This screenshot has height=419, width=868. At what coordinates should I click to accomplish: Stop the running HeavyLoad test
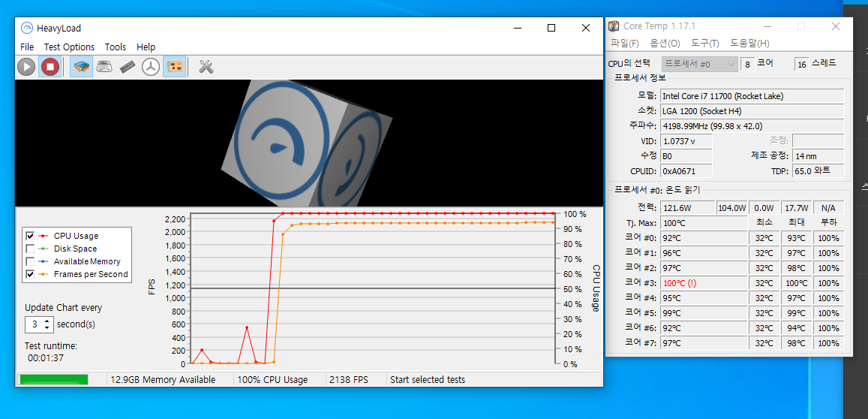click(50, 67)
